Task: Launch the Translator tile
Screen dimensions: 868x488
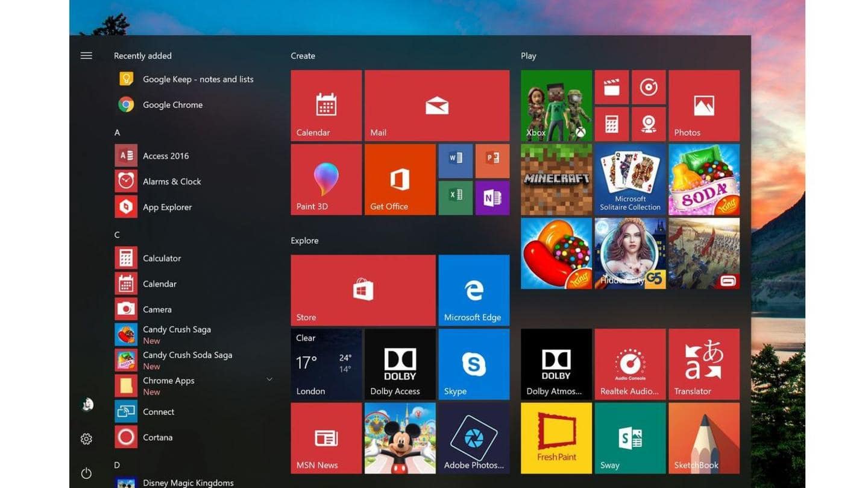Action: tap(704, 364)
